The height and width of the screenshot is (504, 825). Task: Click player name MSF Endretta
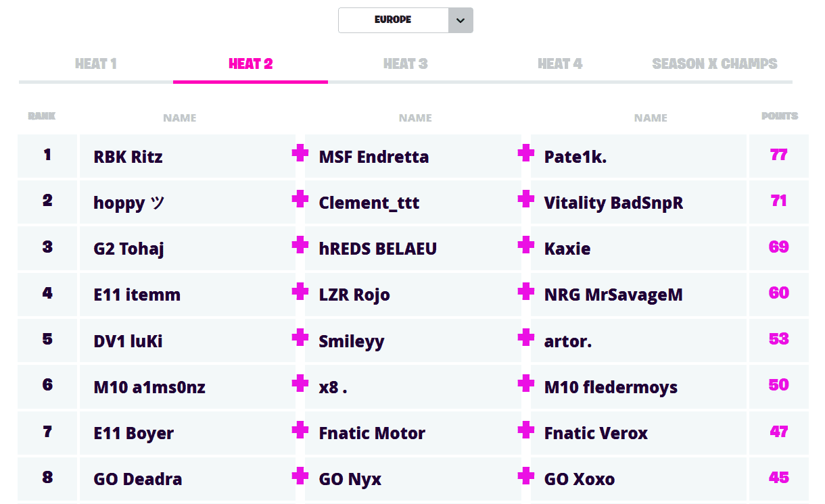(374, 157)
